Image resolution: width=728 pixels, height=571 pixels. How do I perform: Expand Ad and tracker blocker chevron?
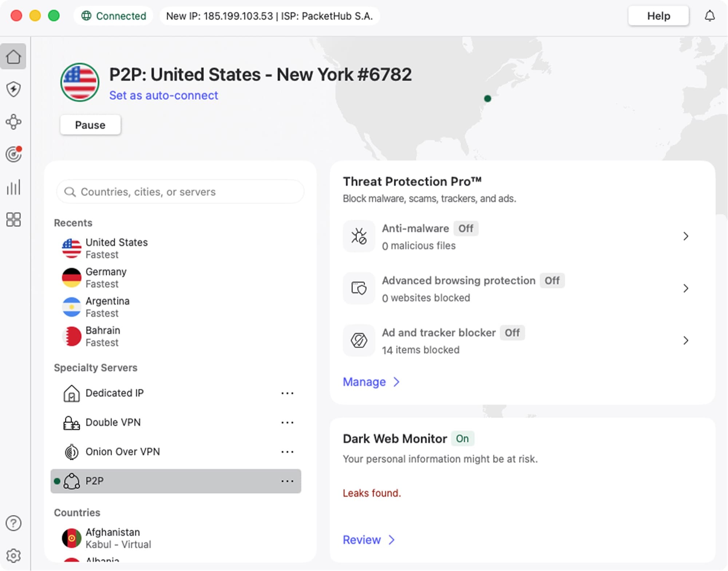686,340
